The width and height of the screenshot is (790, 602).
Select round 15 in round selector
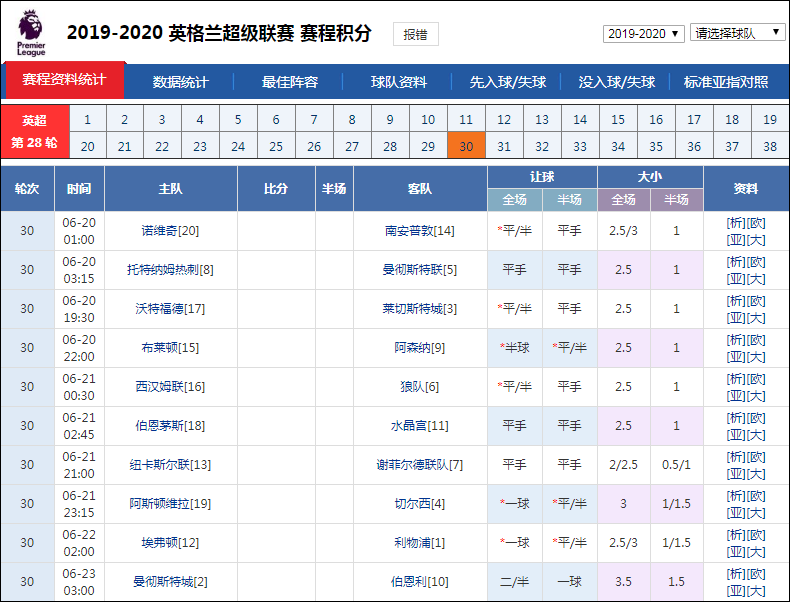(x=618, y=119)
